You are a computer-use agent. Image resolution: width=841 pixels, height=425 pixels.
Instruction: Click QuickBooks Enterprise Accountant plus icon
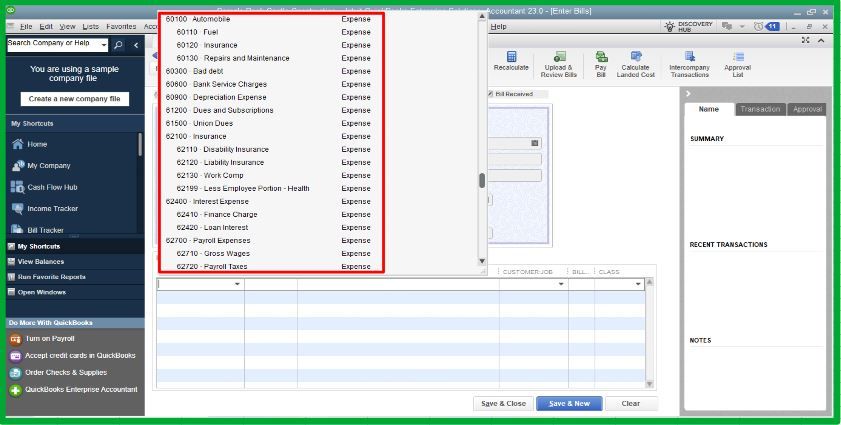coord(16,390)
